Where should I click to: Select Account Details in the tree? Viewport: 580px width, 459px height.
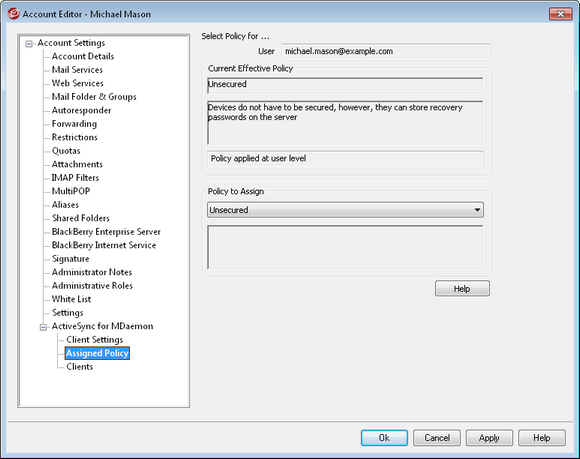point(83,56)
